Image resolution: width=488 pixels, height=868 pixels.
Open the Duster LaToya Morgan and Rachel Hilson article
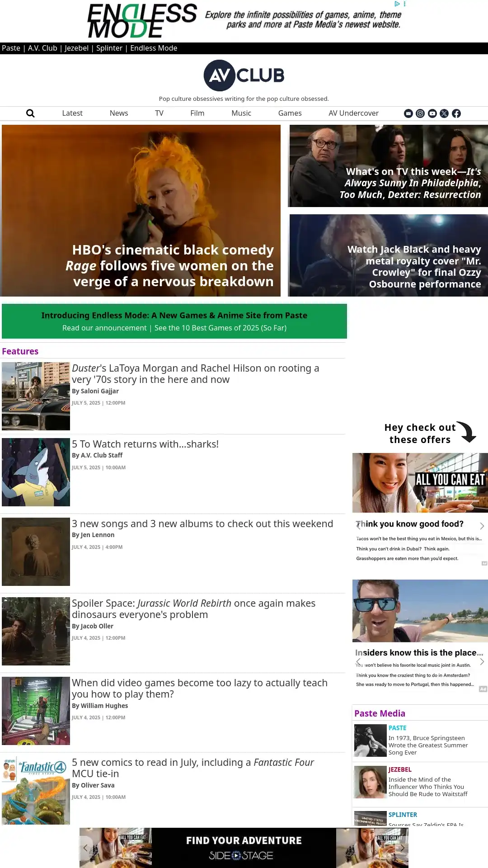[196, 374]
